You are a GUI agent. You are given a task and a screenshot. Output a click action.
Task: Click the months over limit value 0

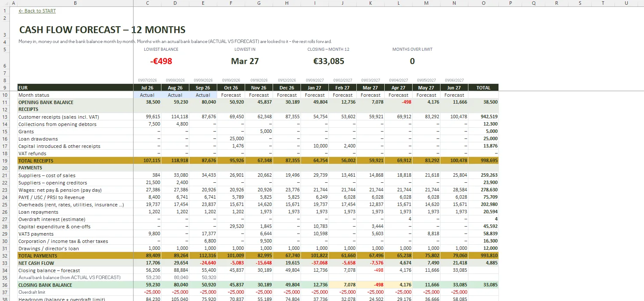[412, 61]
